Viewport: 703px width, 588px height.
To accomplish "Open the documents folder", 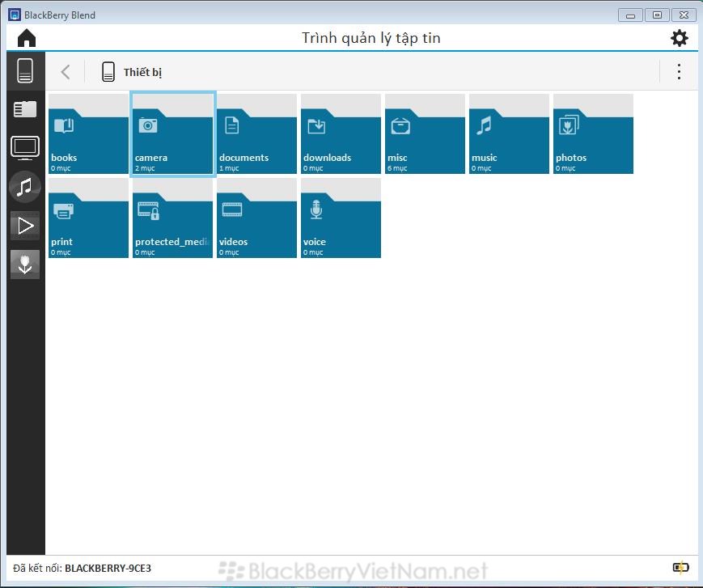I will (256, 134).
